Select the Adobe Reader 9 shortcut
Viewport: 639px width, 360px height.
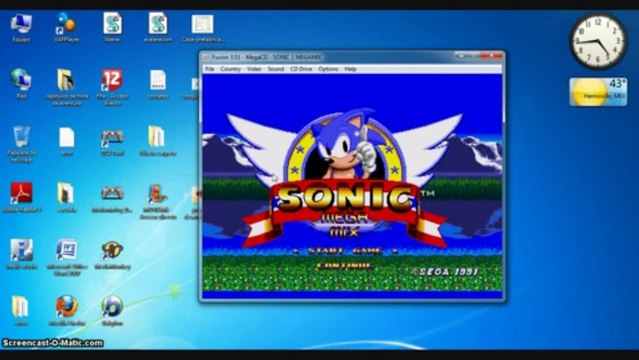(x=21, y=197)
